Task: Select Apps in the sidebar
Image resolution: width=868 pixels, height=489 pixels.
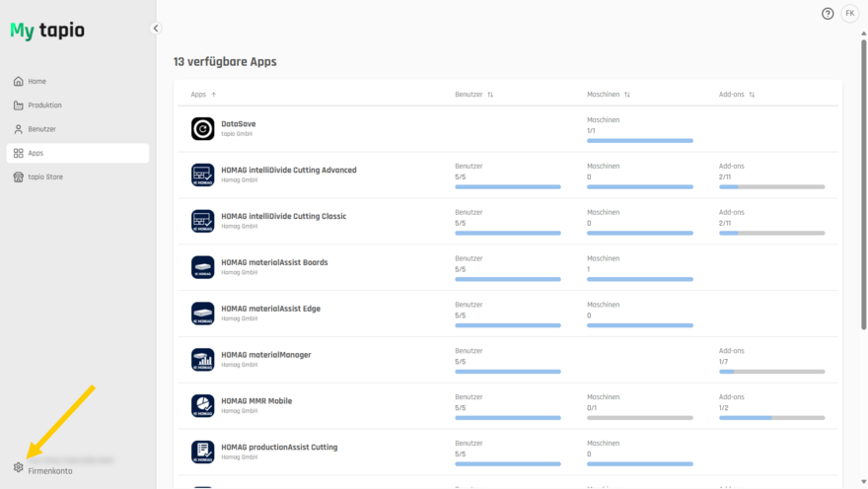Action: (x=78, y=153)
